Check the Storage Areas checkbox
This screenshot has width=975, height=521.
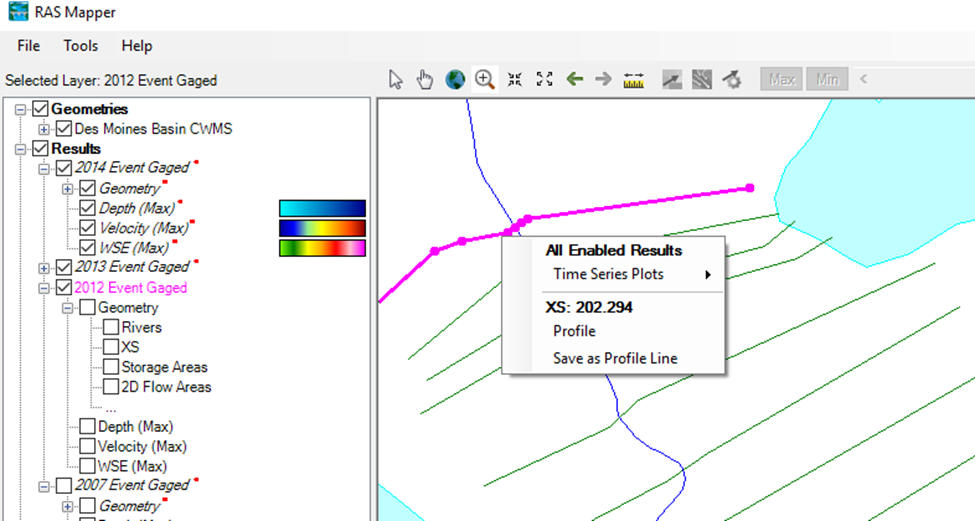click(x=111, y=367)
